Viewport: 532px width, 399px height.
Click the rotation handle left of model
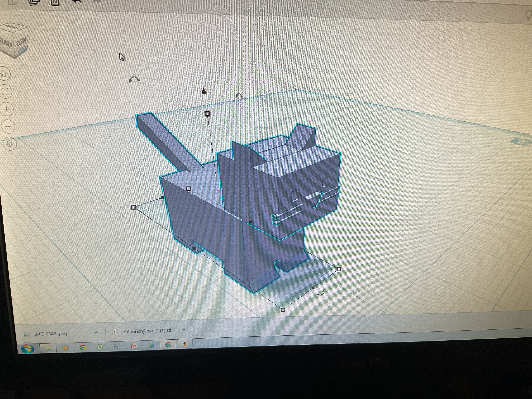134,79
